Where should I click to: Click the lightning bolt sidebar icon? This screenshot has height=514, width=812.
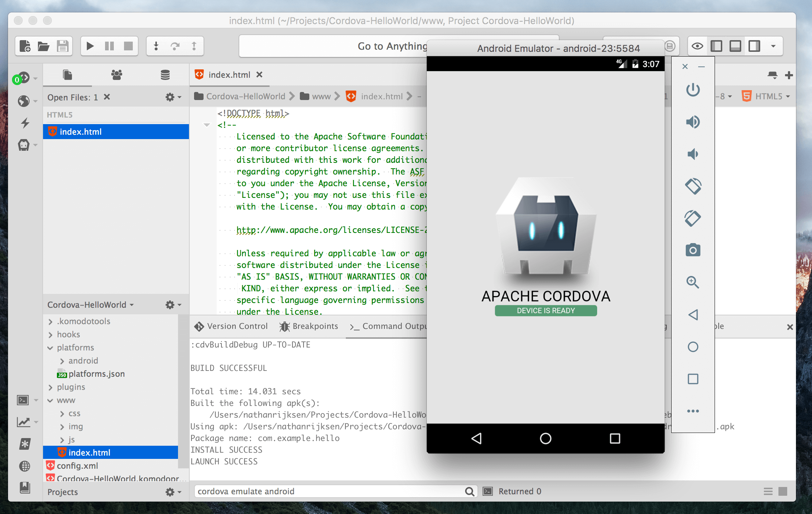25,123
